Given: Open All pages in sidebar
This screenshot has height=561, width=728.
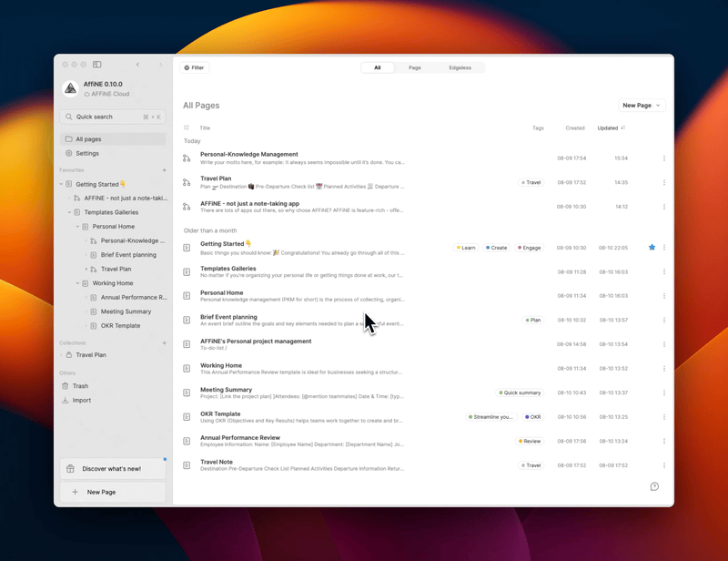Looking at the screenshot, I should pos(113,139).
